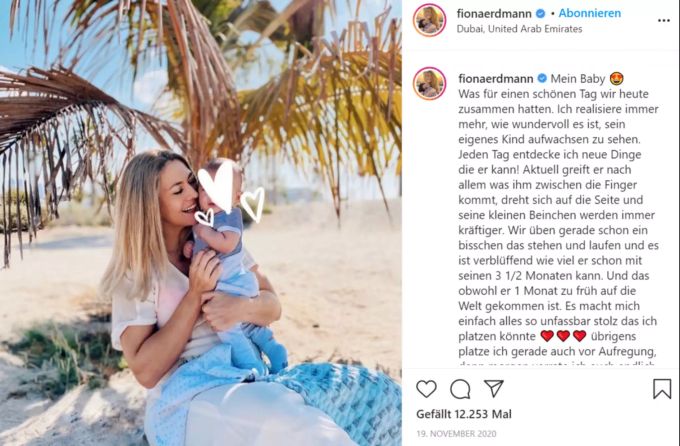Viewport: 680px width, 446px height.
Task: Open comments with the speech bubble icon
Action: [x=460, y=389]
